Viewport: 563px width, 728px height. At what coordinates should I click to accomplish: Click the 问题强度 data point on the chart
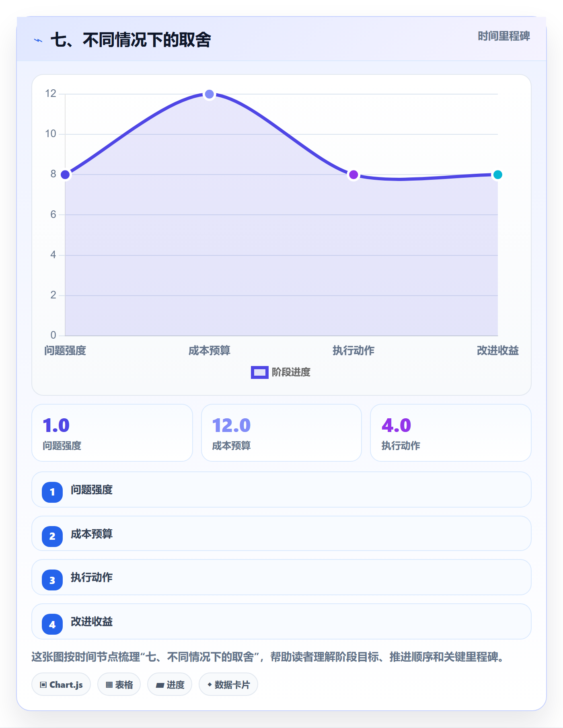pyautogui.click(x=65, y=175)
